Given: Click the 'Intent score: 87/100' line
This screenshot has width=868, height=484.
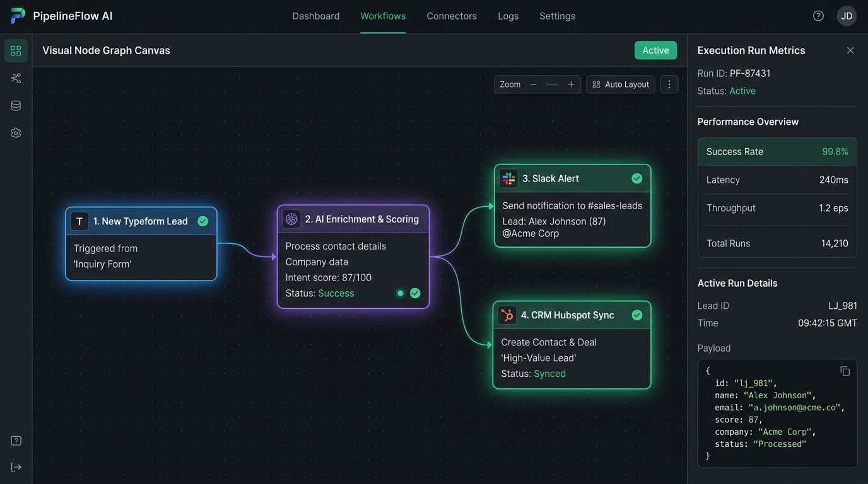Looking at the screenshot, I should 329,277.
